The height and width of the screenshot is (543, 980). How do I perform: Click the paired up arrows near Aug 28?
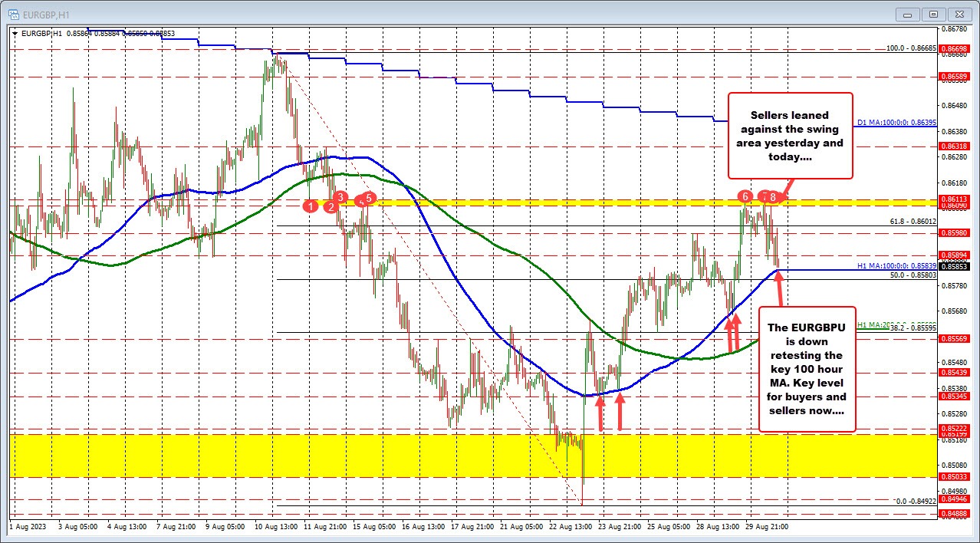[x=734, y=334]
